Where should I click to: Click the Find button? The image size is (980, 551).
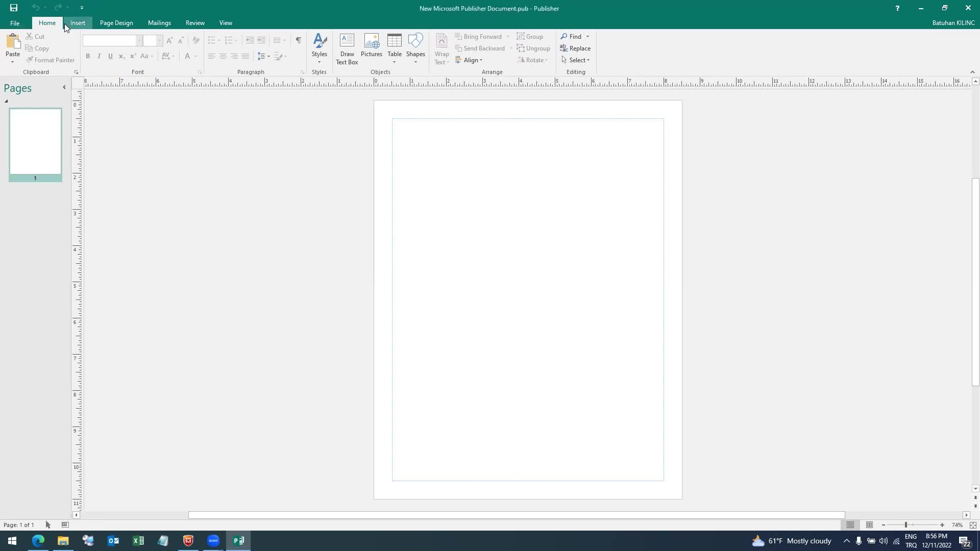[x=571, y=37]
